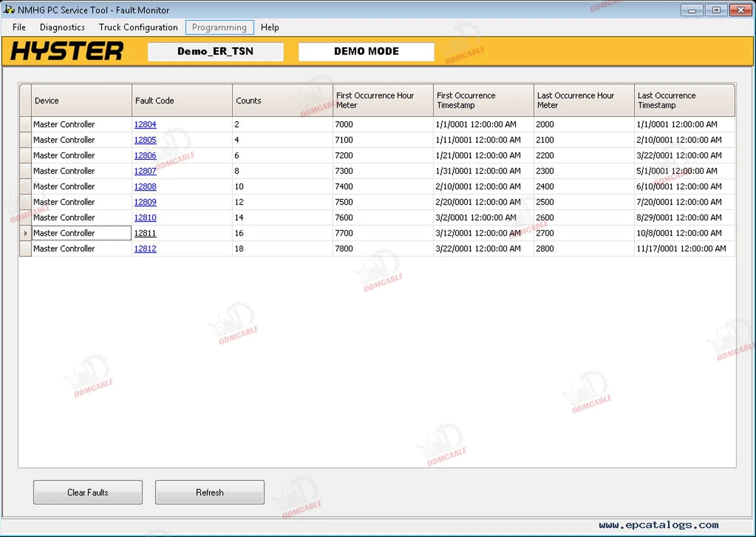This screenshot has height=537, width=756.
Task: Open fault code 12812 link
Action: click(x=145, y=249)
